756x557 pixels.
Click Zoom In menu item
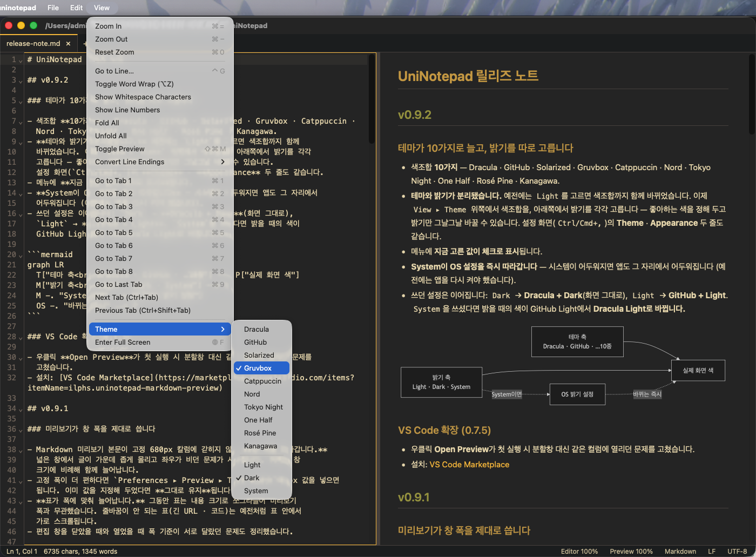coord(160,26)
